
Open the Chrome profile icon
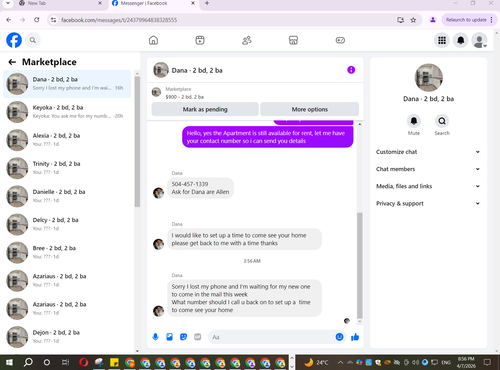[433, 20]
